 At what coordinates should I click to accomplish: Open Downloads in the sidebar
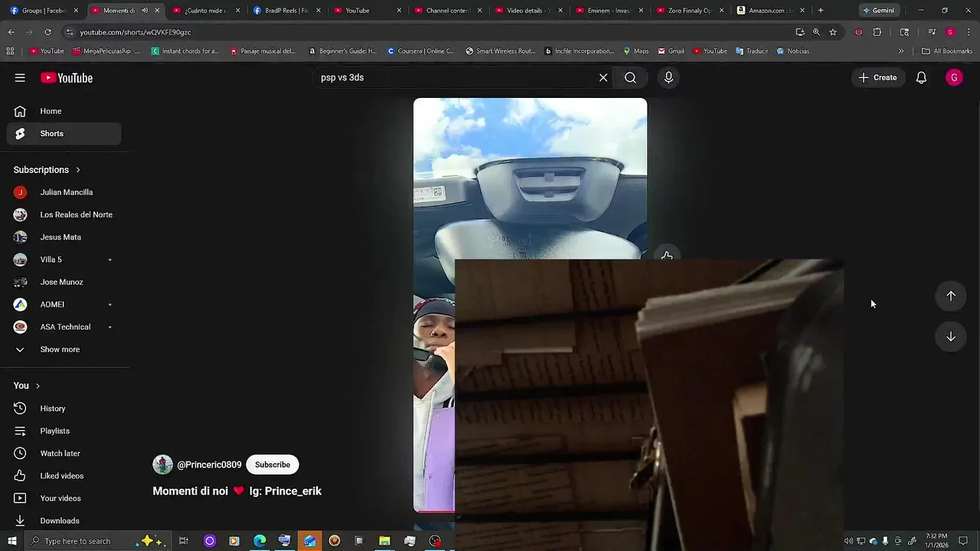tap(64, 520)
